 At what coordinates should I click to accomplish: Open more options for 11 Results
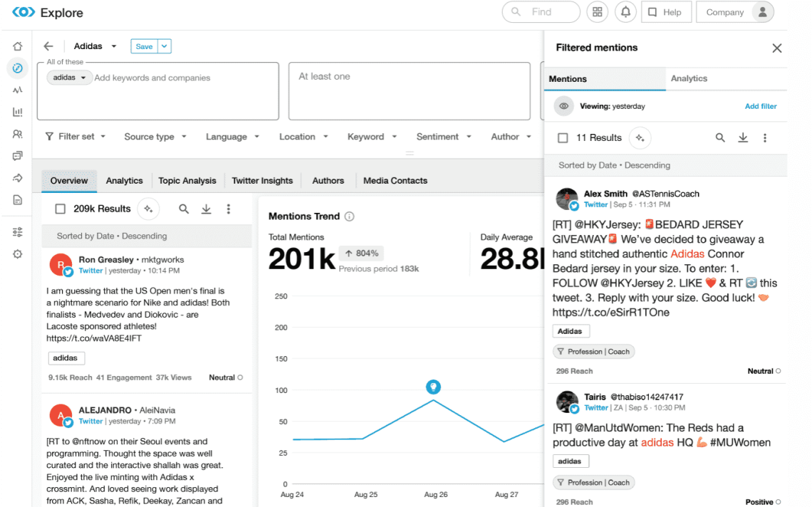pos(765,137)
